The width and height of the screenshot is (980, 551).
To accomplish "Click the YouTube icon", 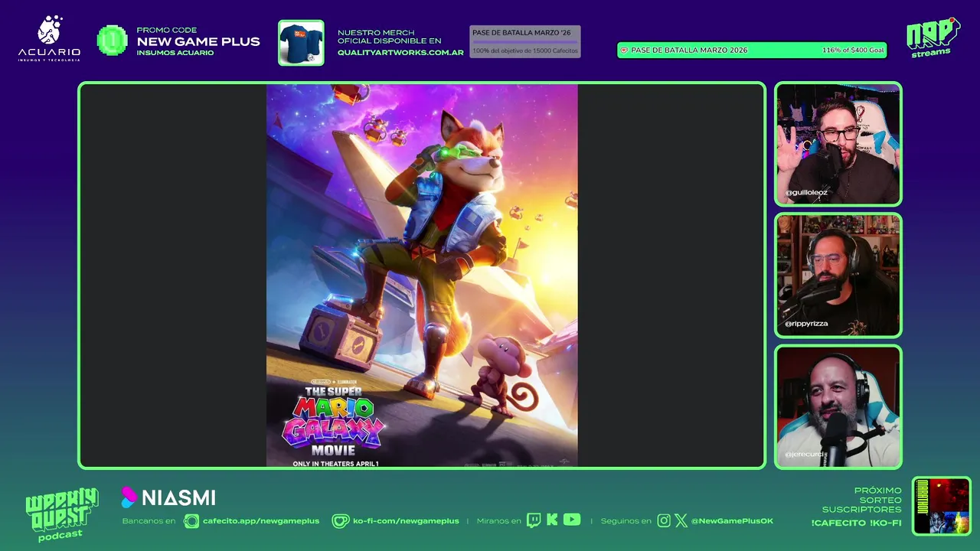I will [x=572, y=520].
